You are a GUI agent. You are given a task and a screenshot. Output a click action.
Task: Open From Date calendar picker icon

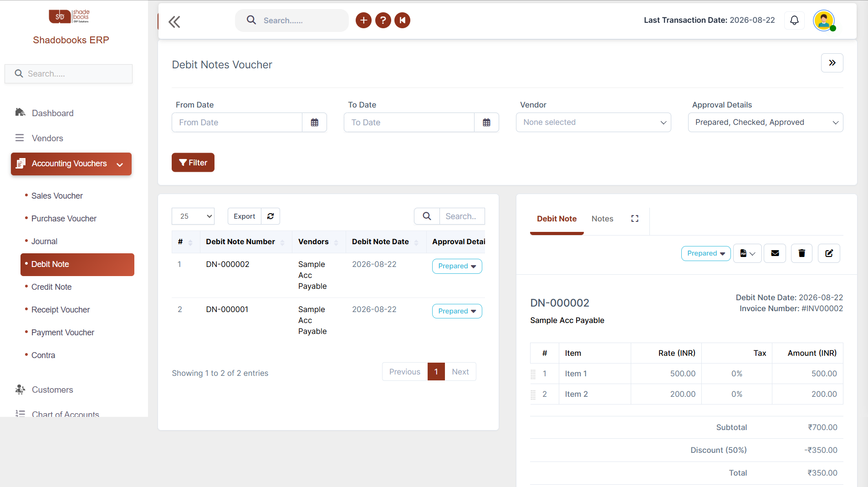(315, 123)
